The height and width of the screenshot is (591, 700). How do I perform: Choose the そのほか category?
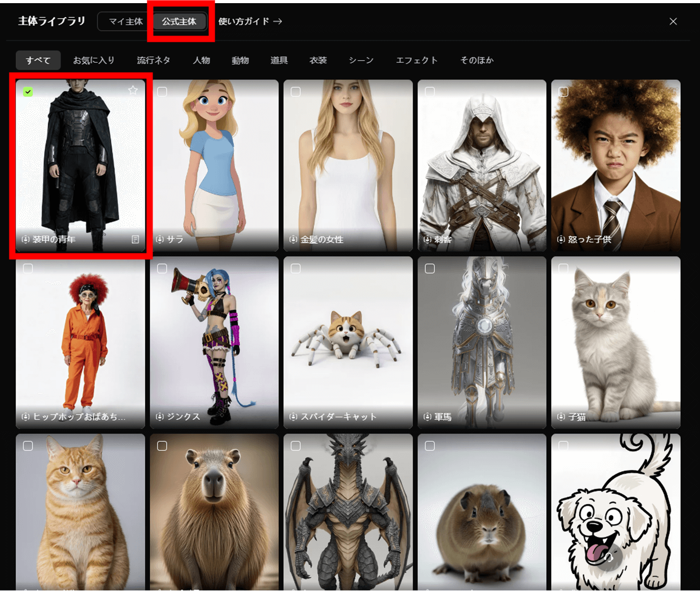tap(476, 60)
